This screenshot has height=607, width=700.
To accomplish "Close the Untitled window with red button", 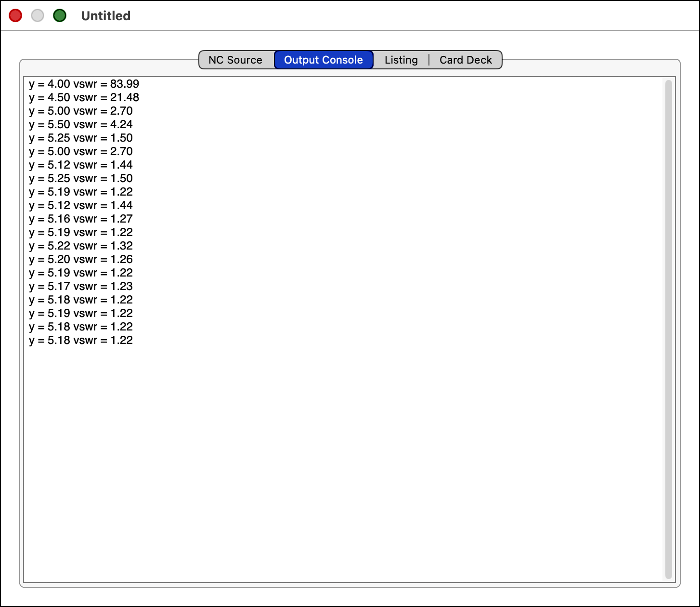I will pos(15,16).
